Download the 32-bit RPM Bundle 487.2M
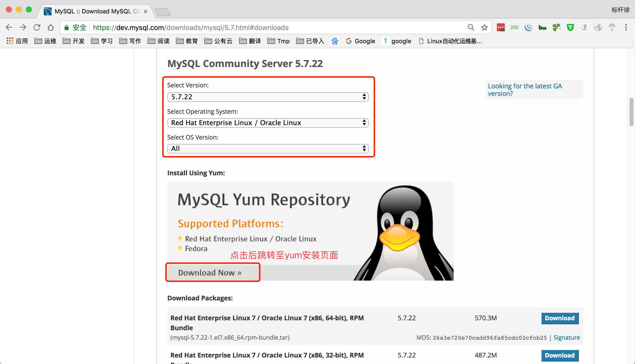 coord(560,355)
